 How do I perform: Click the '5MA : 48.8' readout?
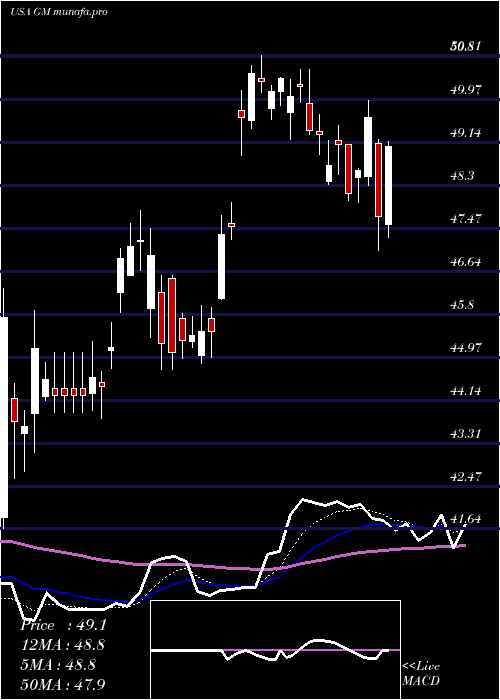pyautogui.click(x=58, y=664)
